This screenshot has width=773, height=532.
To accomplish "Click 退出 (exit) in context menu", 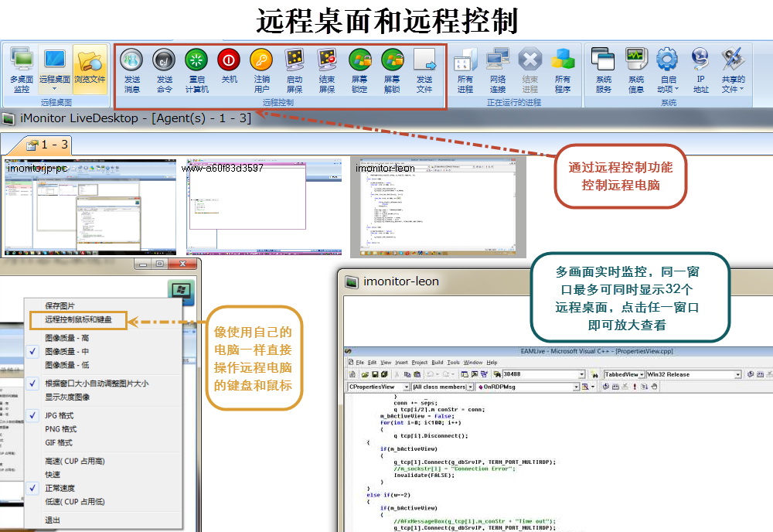I will [53, 520].
